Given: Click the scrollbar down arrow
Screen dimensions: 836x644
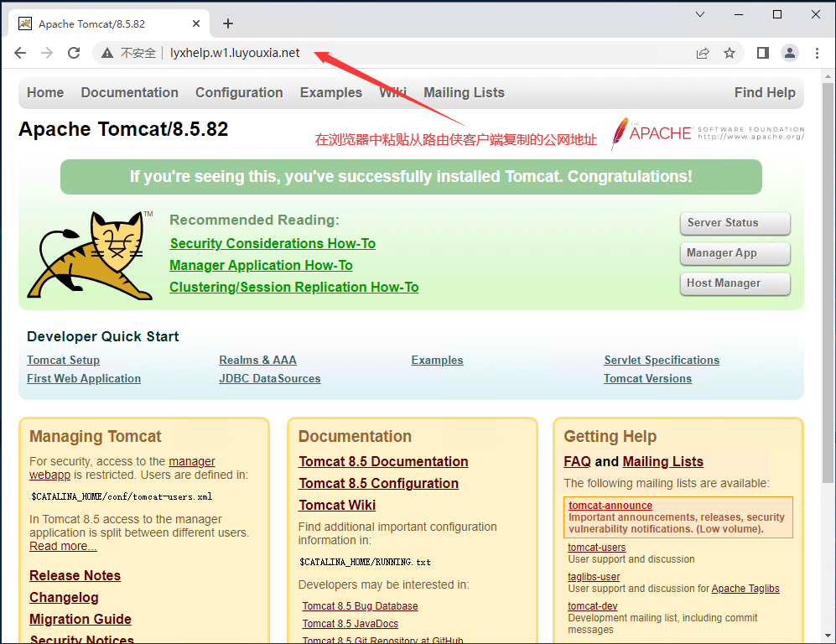Looking at the screenshot, I should coord(828,636).
